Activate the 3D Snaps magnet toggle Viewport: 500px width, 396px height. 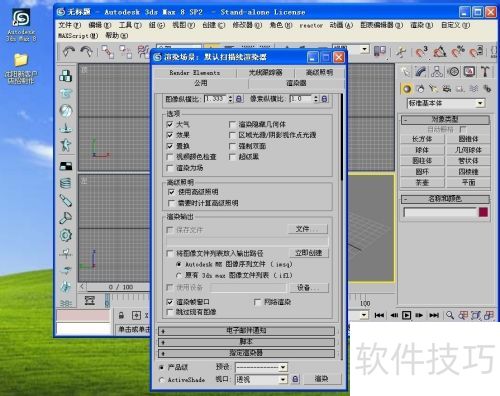(x=421, y=52)
